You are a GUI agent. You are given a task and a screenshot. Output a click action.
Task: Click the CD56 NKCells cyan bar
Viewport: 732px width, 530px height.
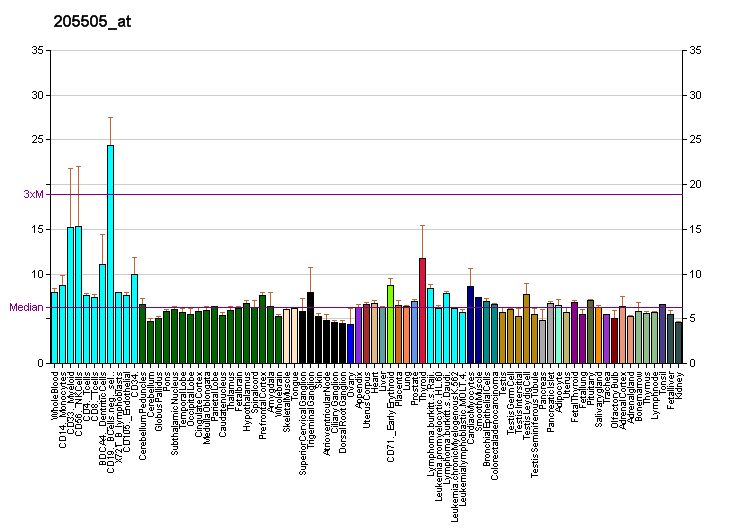tap(78, 295)
